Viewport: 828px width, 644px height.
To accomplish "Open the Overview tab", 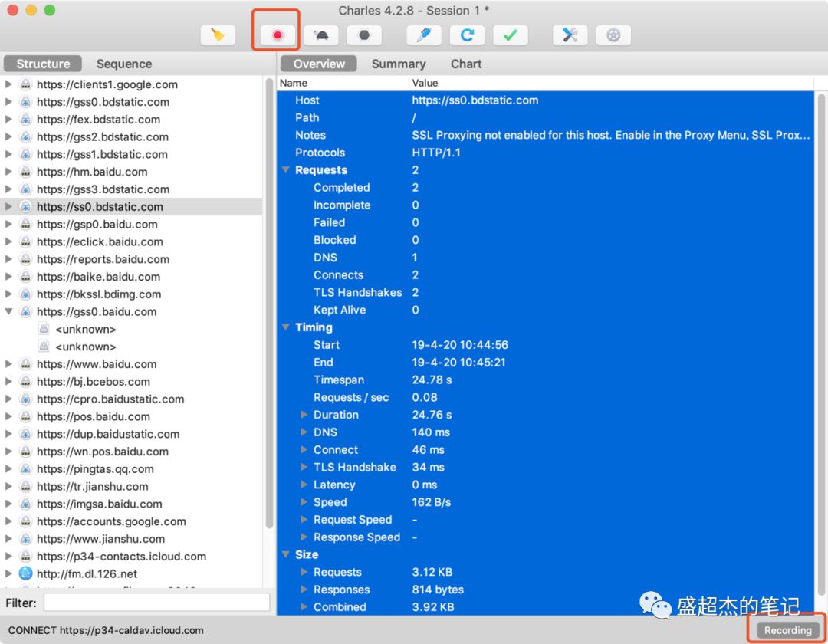I will coord(319,64).
